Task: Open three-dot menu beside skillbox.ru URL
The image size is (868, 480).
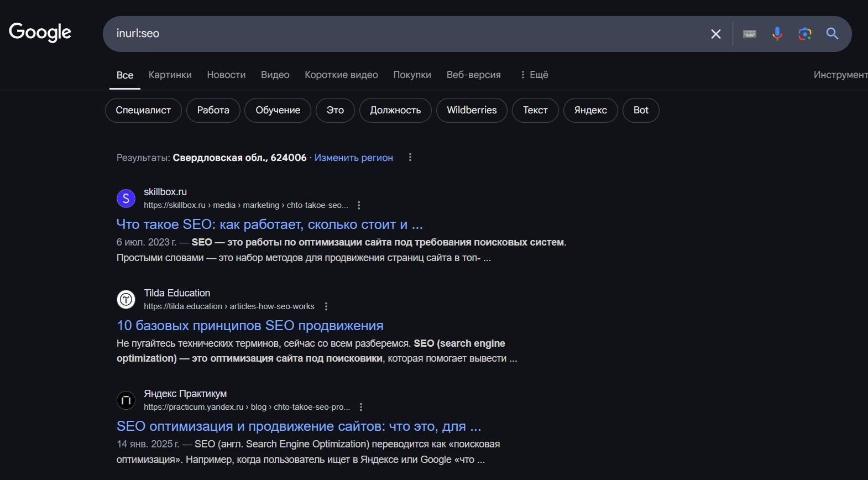Action: tap(359, 205)
